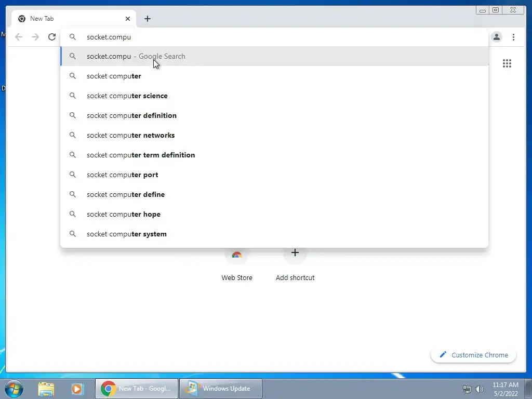
Task: Close the New Tab tab
Action: (128, 19)
